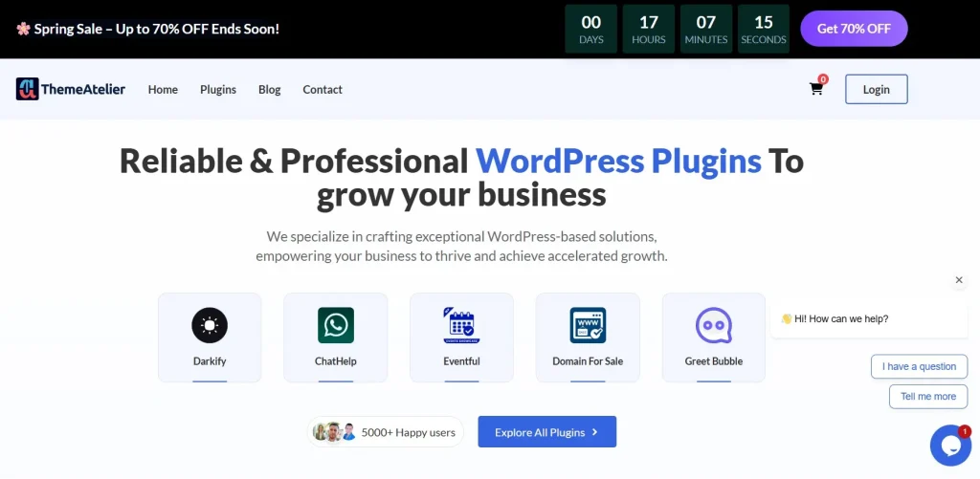This screenshot has width=980, height=479.
Task: Click the Darkify label
Action: (x=210, y=361)
